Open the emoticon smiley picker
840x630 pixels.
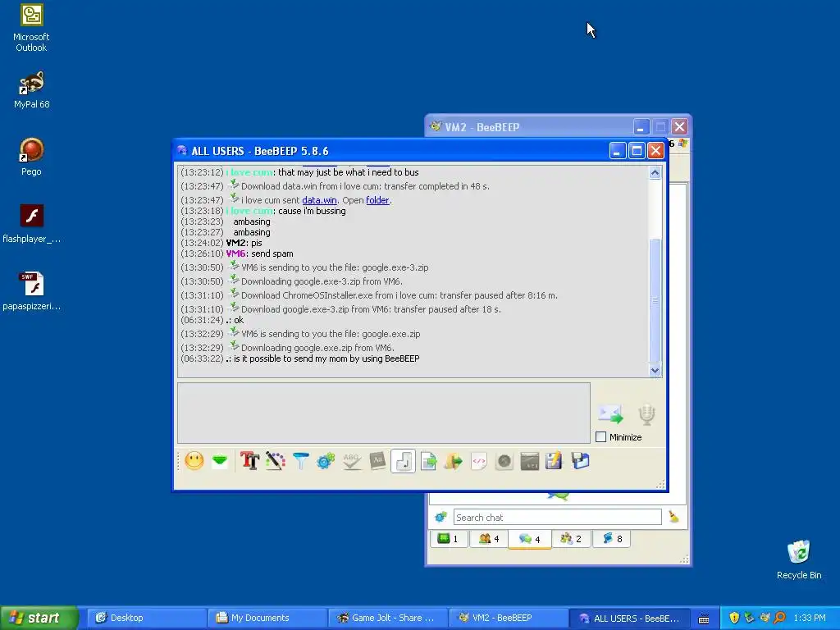pos(194,461)
